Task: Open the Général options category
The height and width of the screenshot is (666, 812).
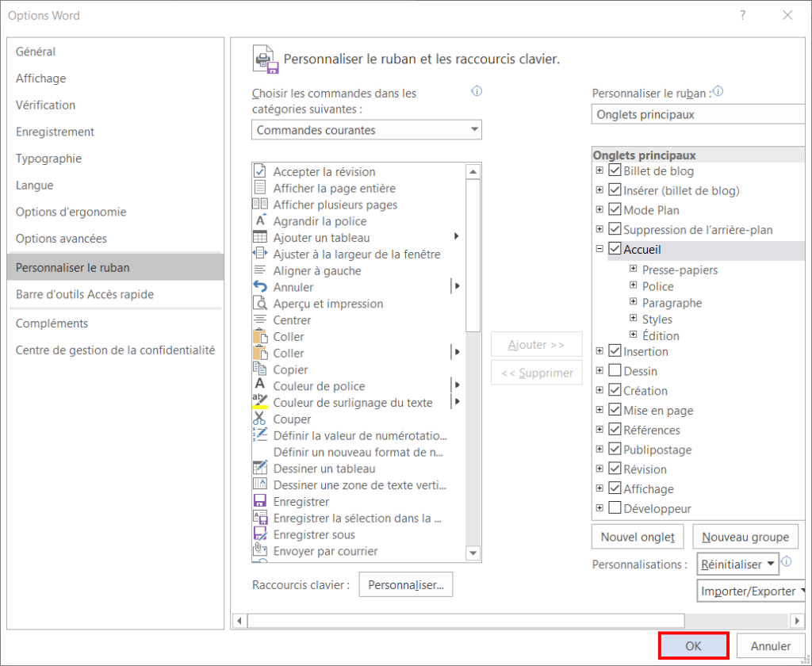Action: (116, 52)
